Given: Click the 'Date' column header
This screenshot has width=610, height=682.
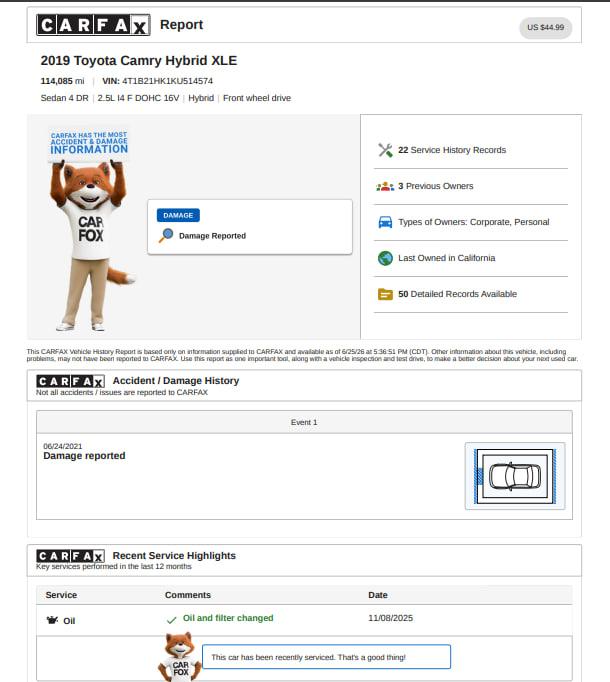Looking at the screenshot, I should tap(378, 595).
